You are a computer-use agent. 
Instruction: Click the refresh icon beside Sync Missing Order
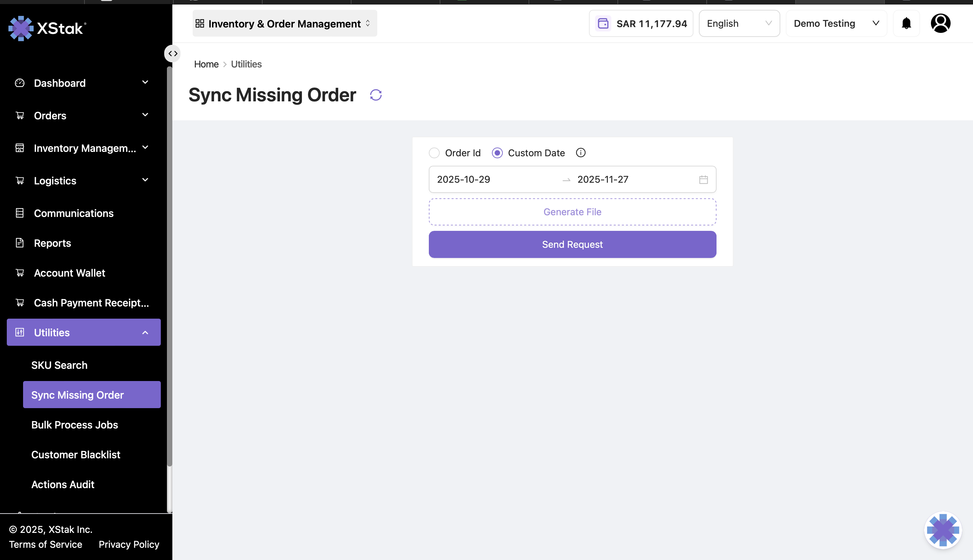(376, 95)
